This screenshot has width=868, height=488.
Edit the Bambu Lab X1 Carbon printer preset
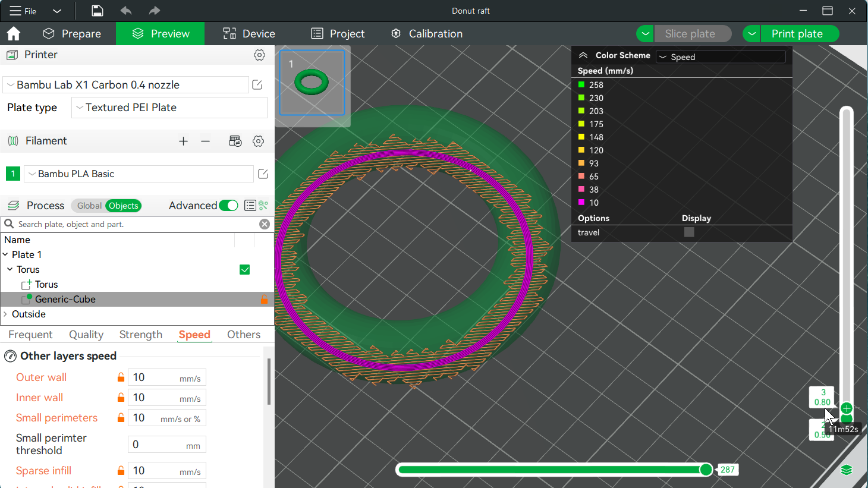tap(257, 85)
